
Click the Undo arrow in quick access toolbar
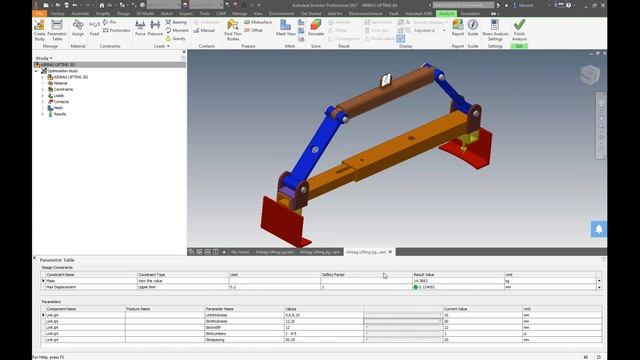click(x=75, y=5)
